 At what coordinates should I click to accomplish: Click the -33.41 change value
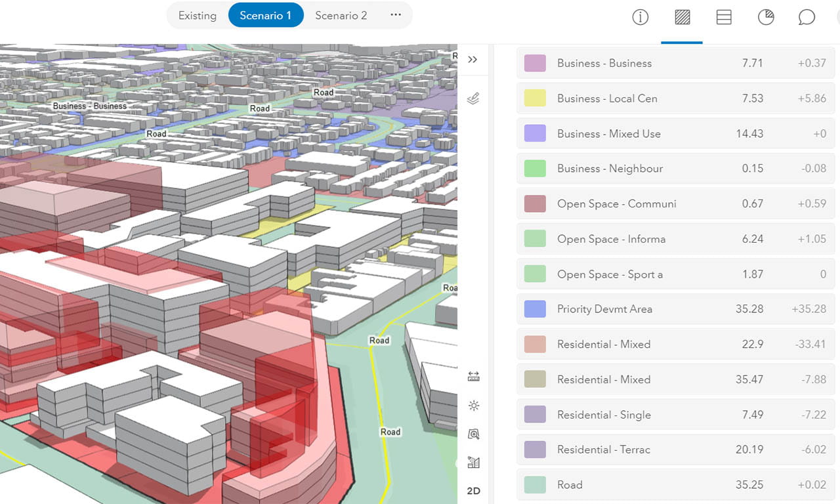[x=809, y=345]
